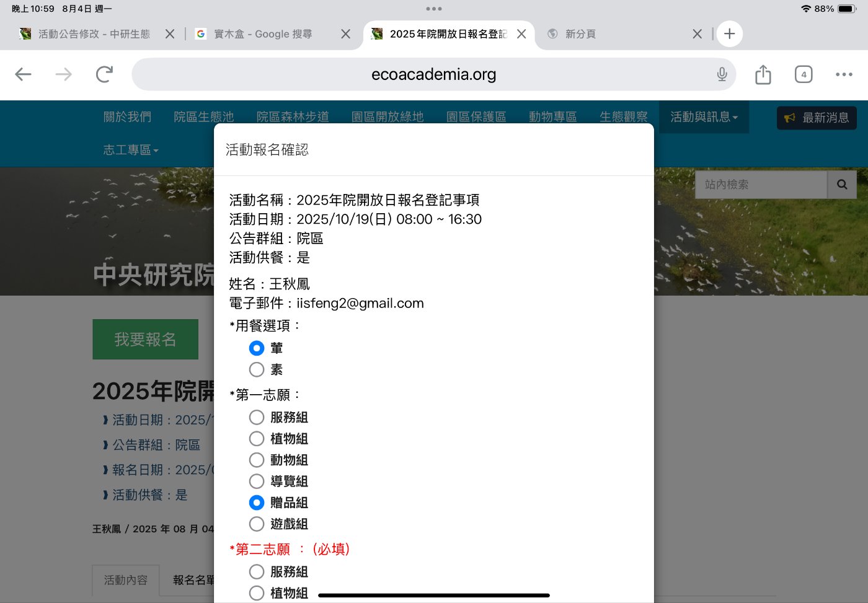Select 素 meal option
Screen dimensions: 868x603
[257, 370]
